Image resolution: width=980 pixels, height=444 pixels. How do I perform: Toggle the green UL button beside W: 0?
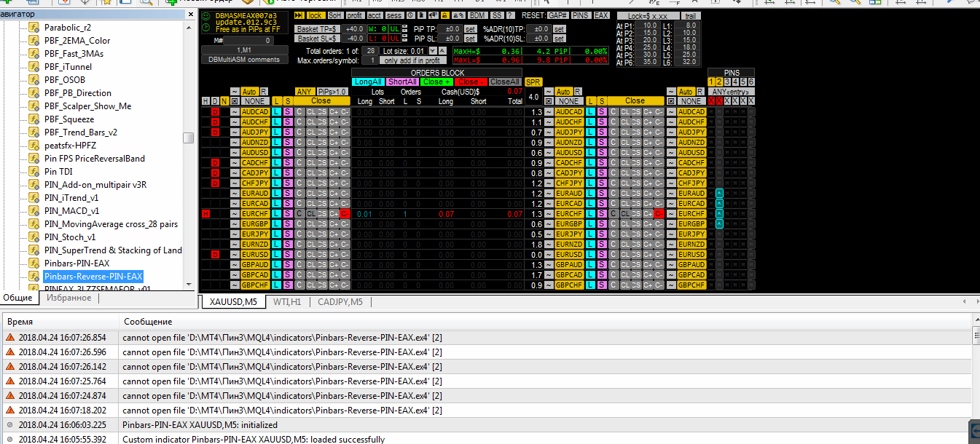coord(395,29)
